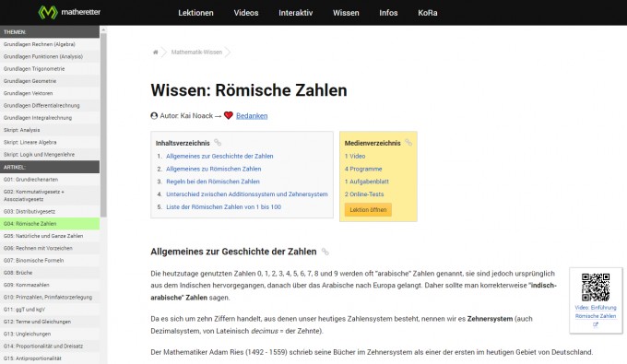The height and width of the screenshot is (364, 627).
Task: Open article G09: Kommazahlen
Action: [x=50, y=285]
